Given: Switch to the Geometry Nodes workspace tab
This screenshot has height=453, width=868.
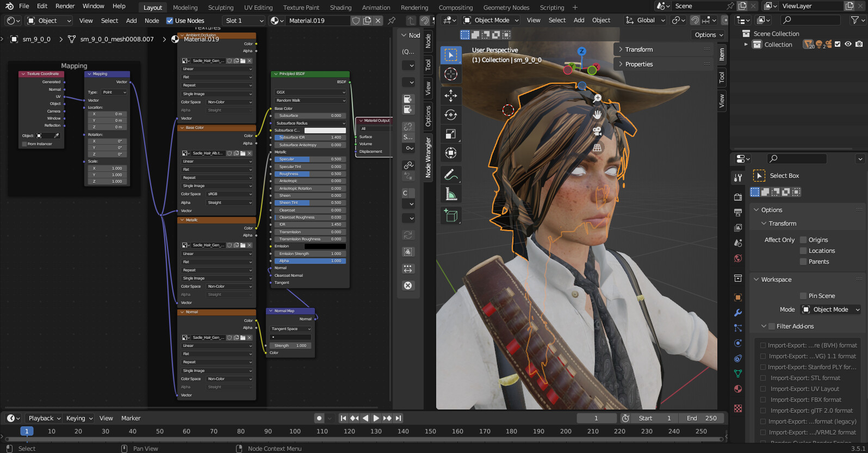Looking at the screenshot, I should point(506,8).
